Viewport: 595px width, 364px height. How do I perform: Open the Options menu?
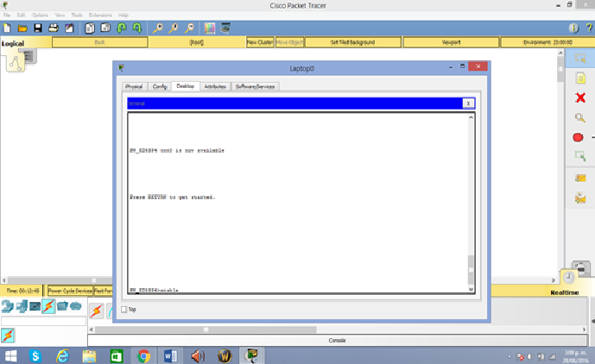(x=40, y=15)
